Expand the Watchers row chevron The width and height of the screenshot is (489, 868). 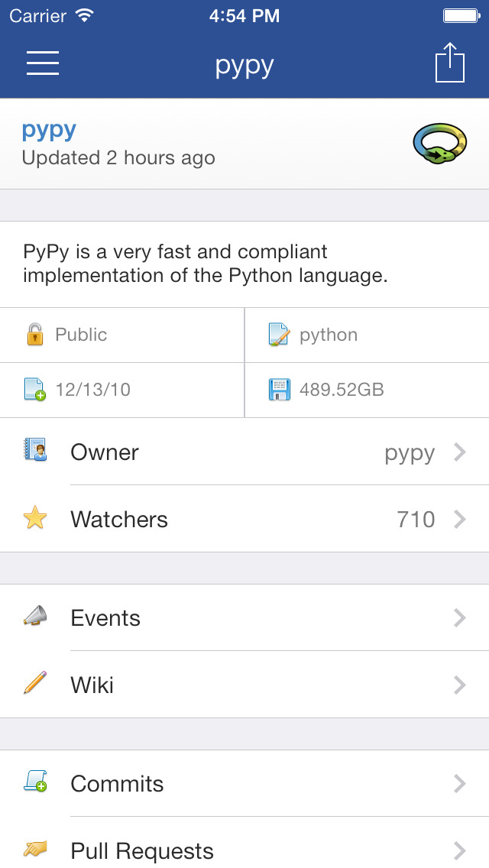pyautogui.click(x=459, y=520)
